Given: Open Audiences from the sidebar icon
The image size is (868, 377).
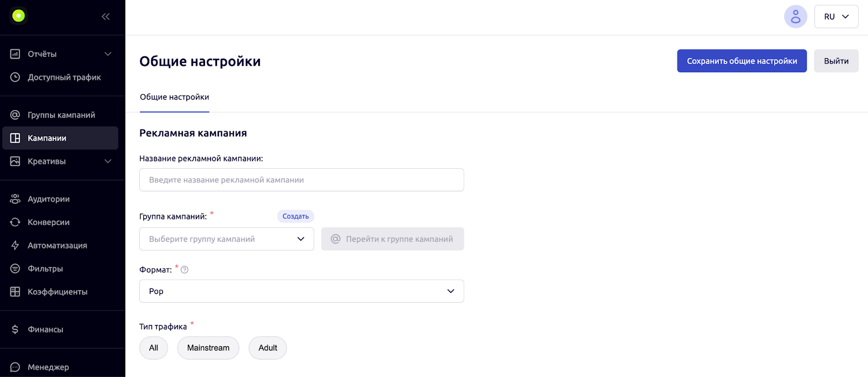Looking at the screenshot, I should pyautogui.click(x=15, y=199).
